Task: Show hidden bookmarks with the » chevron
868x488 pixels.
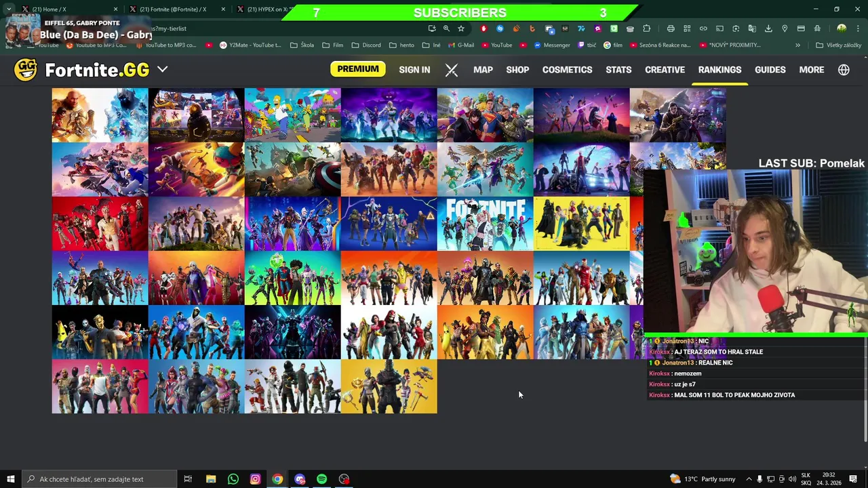Action: [797, 45]
